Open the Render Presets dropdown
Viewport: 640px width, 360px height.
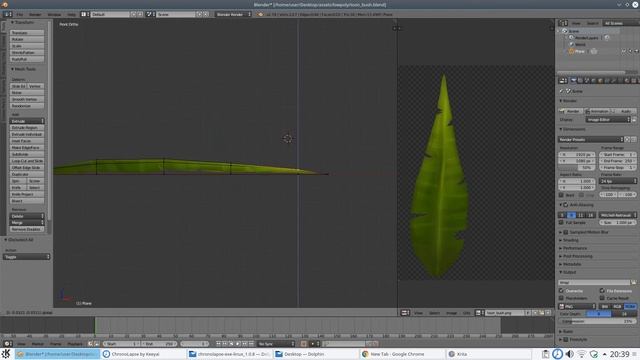pyautogui.click(x=591, y=140)
